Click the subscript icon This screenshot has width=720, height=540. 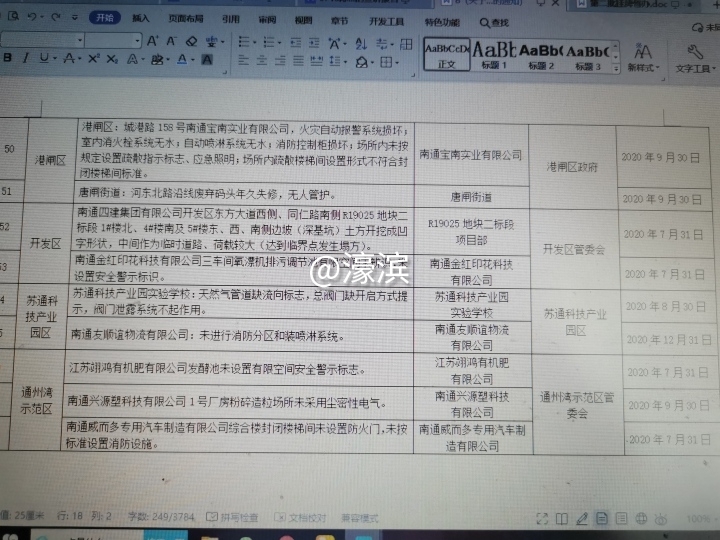(111, 59)
